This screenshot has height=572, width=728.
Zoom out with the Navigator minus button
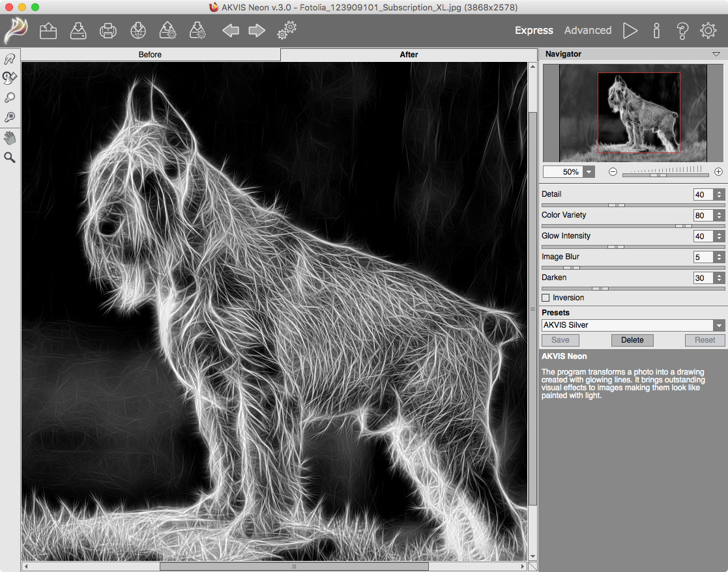tap(613, 172)
